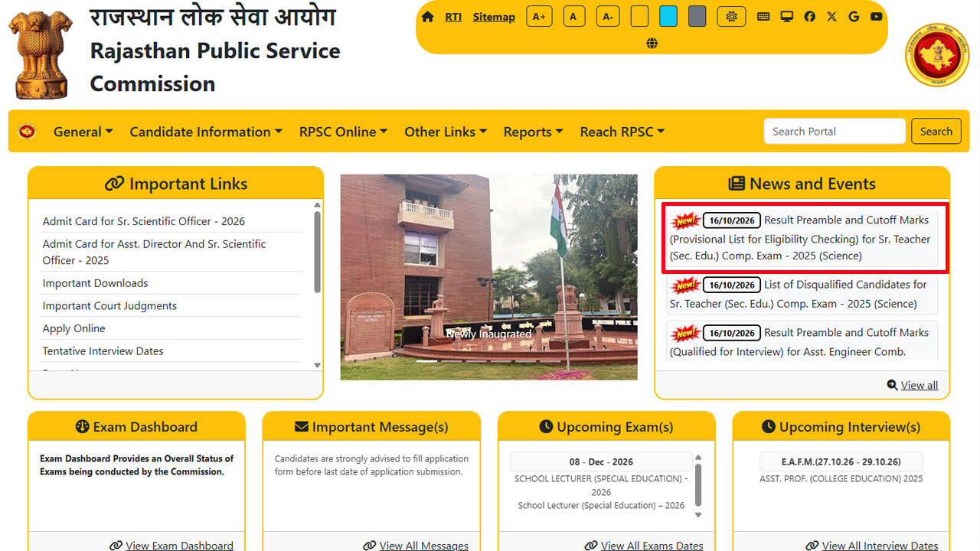980x551 pixels.
Task: Click Upcoming Exams scrollbar down arrow
Action: (697, 515)
